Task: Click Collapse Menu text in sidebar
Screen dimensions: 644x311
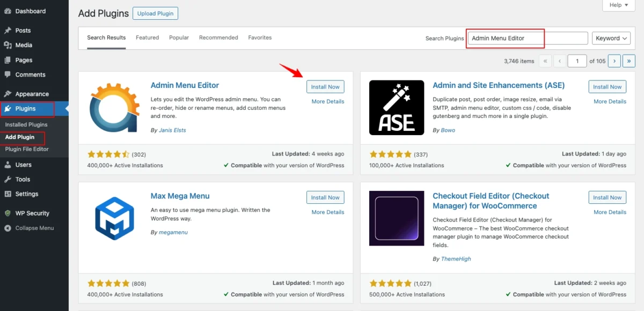Action: [34, 228]
